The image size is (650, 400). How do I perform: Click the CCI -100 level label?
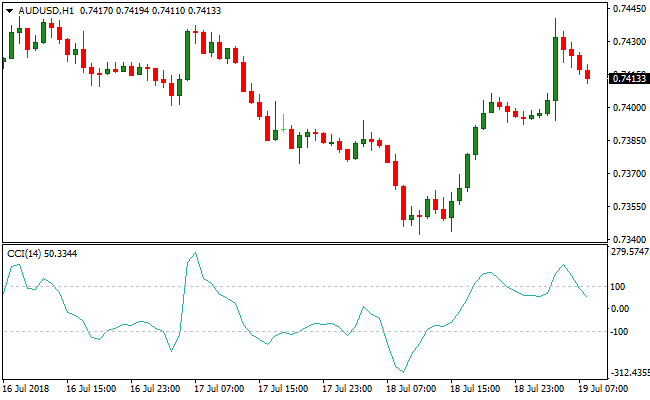click(x=619, y=332)
